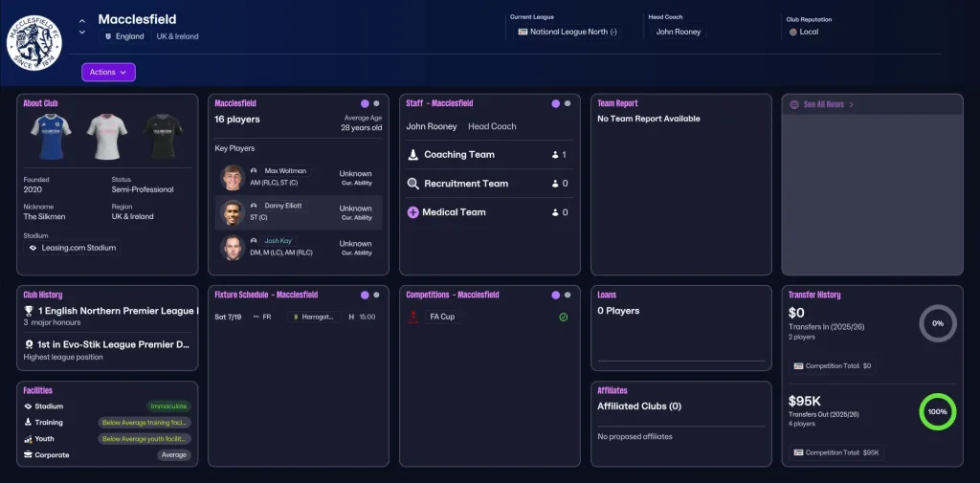Click the 100% Transfers Out progress ring
980x483 pixels.
tap(938, 412)
